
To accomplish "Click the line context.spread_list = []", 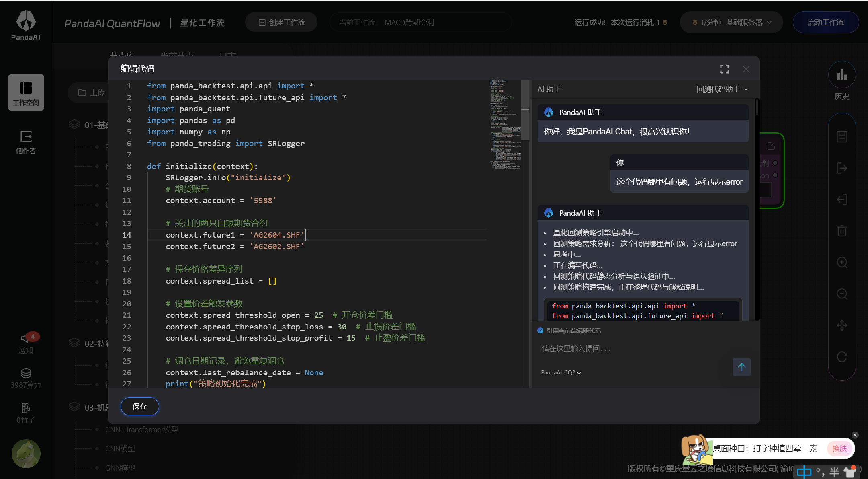I will coord(221,281).
